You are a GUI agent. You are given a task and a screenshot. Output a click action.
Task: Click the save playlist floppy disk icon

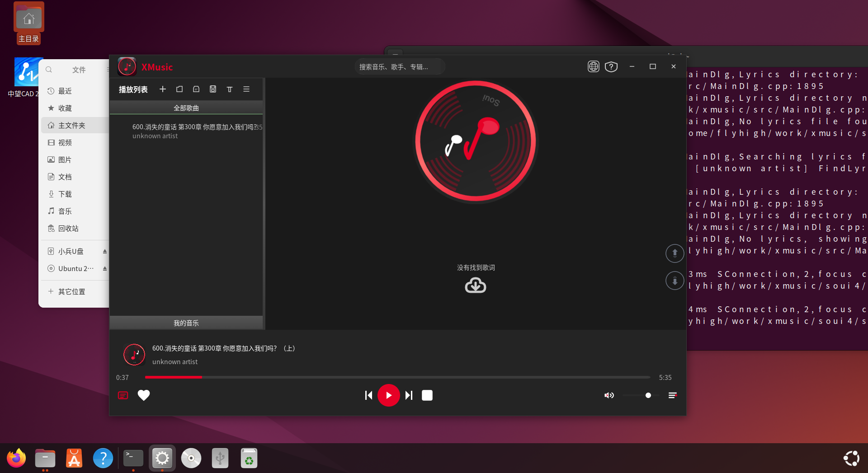pos(213,89)
